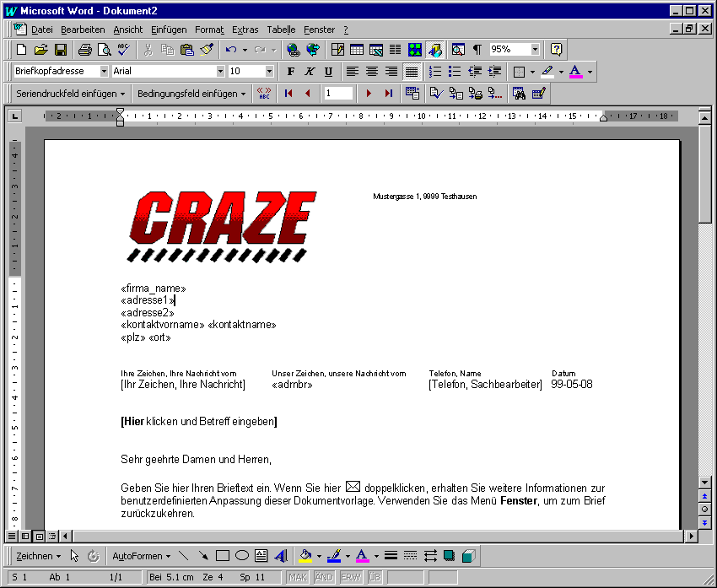
Task: Open the Bearbeiten menu
Action: [x=83, y=30]
